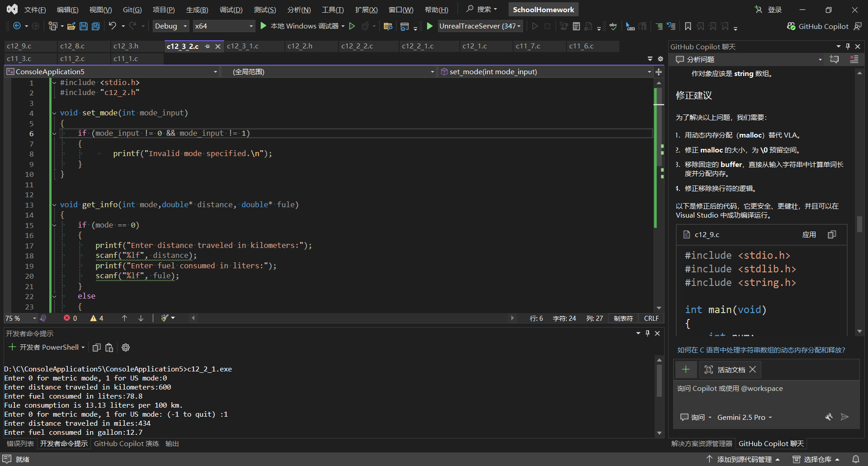Click the suggested question link about 动态内存分配
Screen dimensions: 868x466
point(761,350)
